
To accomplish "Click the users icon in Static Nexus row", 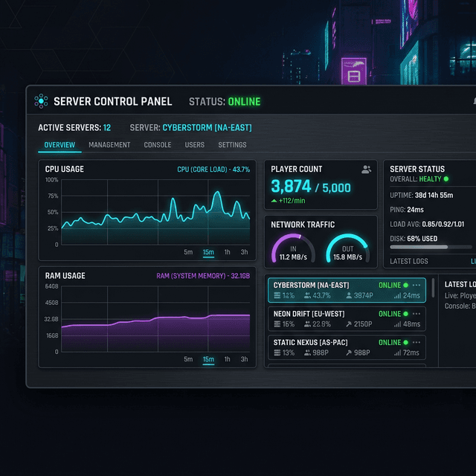I will [x=307, y=353].
